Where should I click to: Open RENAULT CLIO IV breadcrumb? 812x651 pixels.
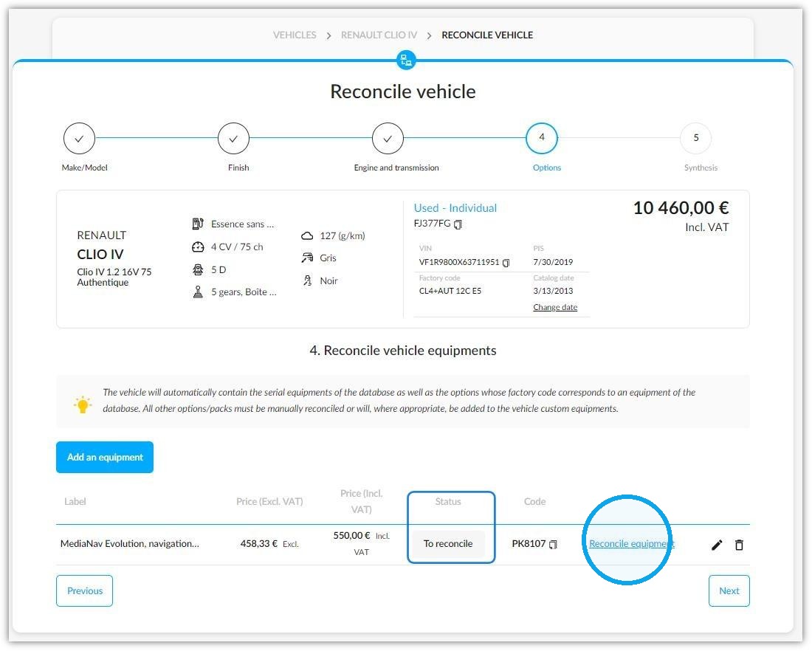pyautogui.click(x=379, y=35)
